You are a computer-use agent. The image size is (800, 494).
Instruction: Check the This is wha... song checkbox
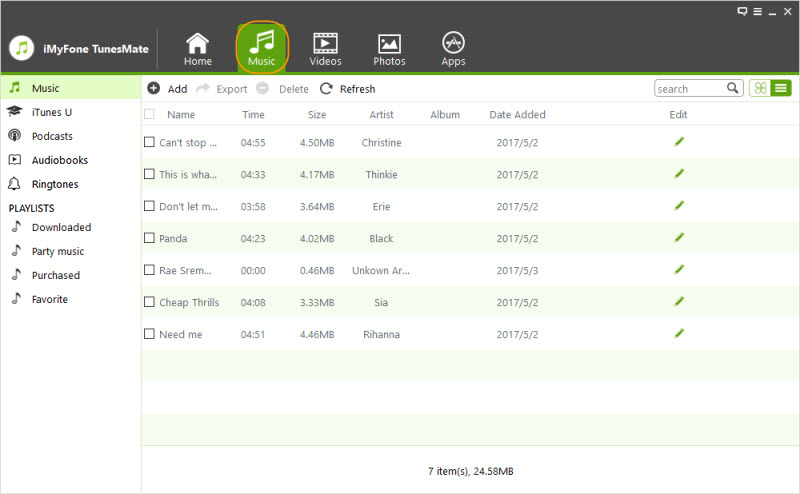point(149,174)
